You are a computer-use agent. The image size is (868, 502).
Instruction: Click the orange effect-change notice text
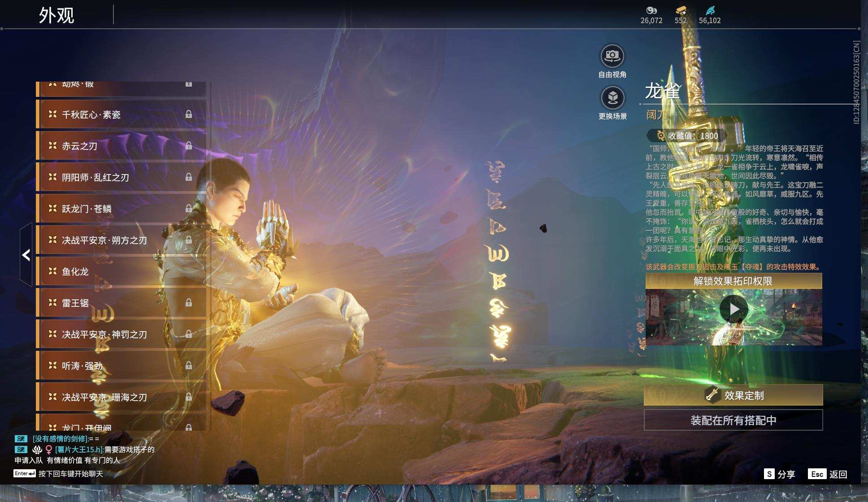point(734,267)
